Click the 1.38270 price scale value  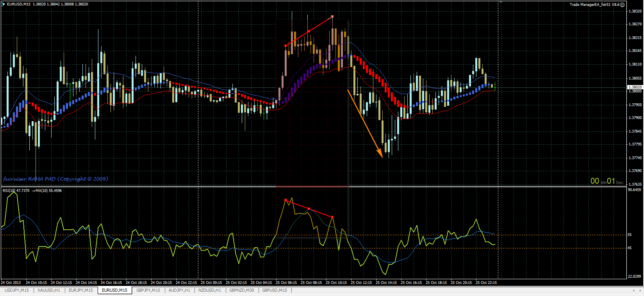(635, 24)
